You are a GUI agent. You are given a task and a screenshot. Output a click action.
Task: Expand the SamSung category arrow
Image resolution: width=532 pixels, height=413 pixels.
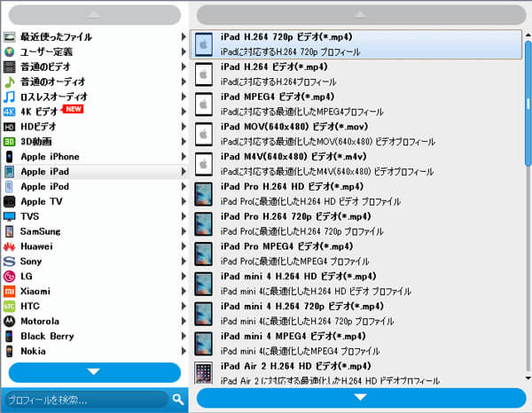[x=184, y=230]
